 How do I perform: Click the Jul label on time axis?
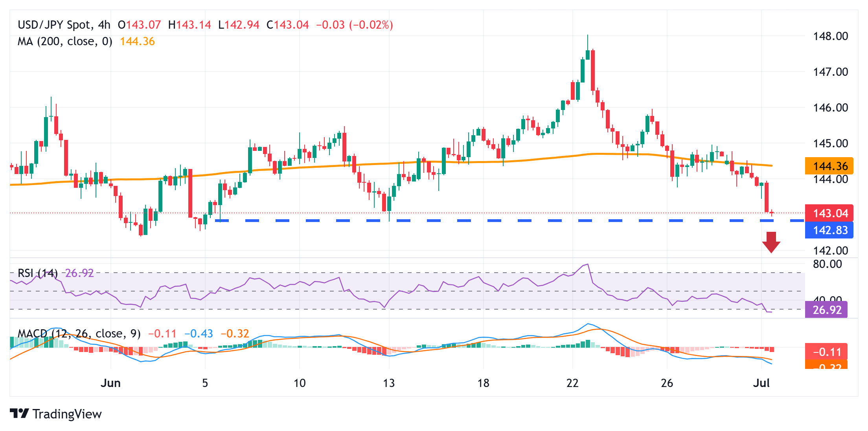(x=761, y=383)
